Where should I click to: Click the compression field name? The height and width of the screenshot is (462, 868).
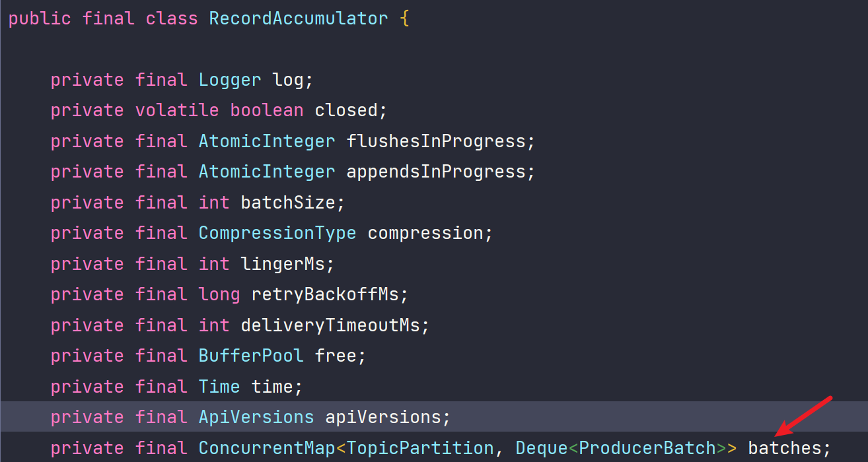pos(425,233)
